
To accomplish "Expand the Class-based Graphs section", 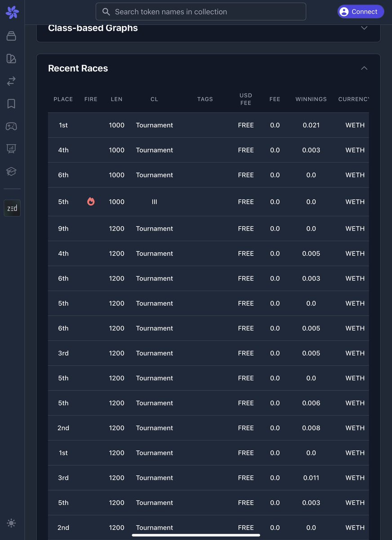I will pyautogui.click(x=364, y=28).
